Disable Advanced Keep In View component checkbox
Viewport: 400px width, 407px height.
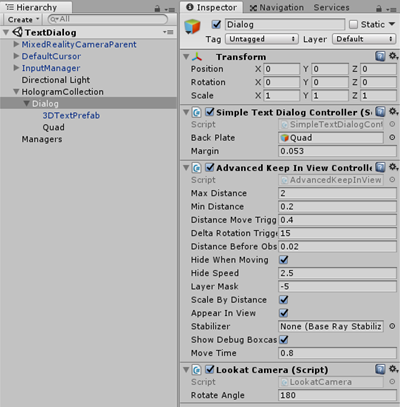210,167
